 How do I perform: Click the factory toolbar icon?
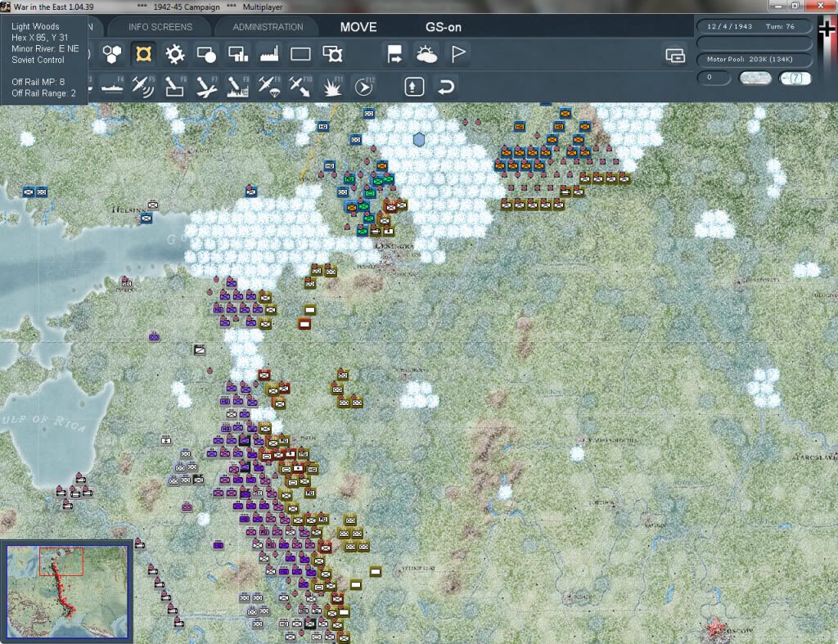(x=269, y=54)
